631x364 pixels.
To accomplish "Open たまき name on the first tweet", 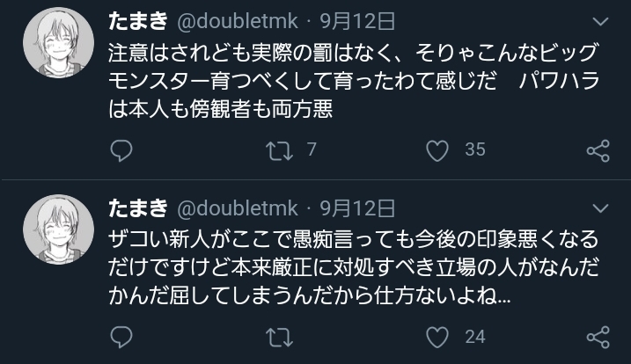I will coord(137,21).
